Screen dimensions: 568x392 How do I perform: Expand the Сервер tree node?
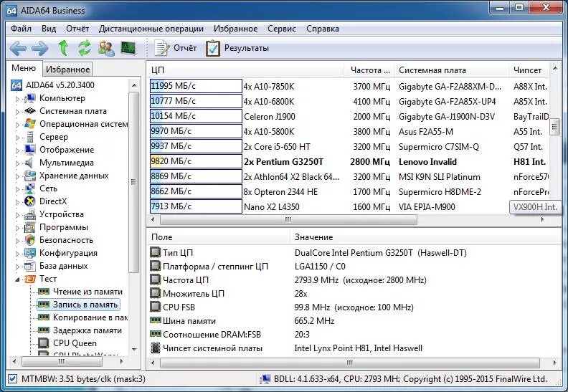click(17, 137)
